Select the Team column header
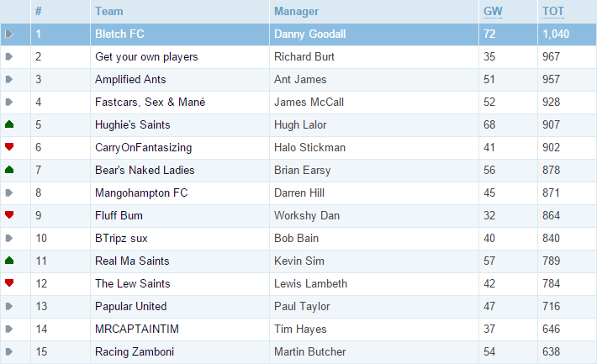The width and height of the screenshot is (597, 364). (109, 12)
